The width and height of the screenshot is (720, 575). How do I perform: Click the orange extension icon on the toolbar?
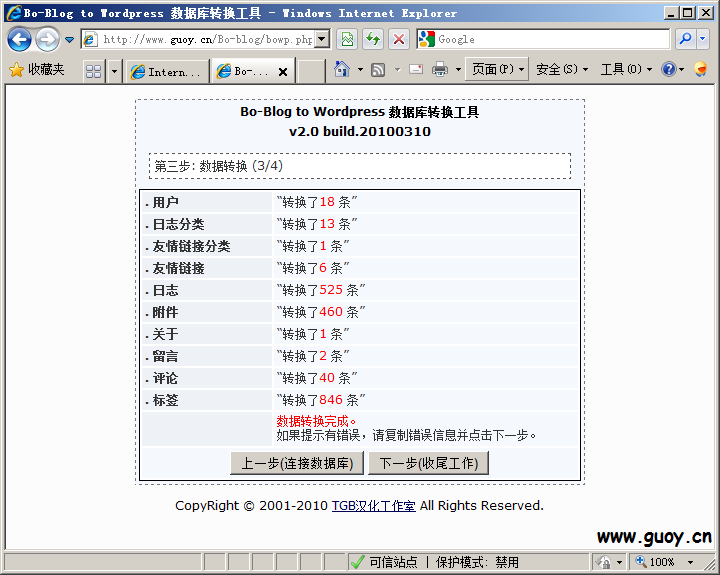pyautogui.click(x=701, y=69)
